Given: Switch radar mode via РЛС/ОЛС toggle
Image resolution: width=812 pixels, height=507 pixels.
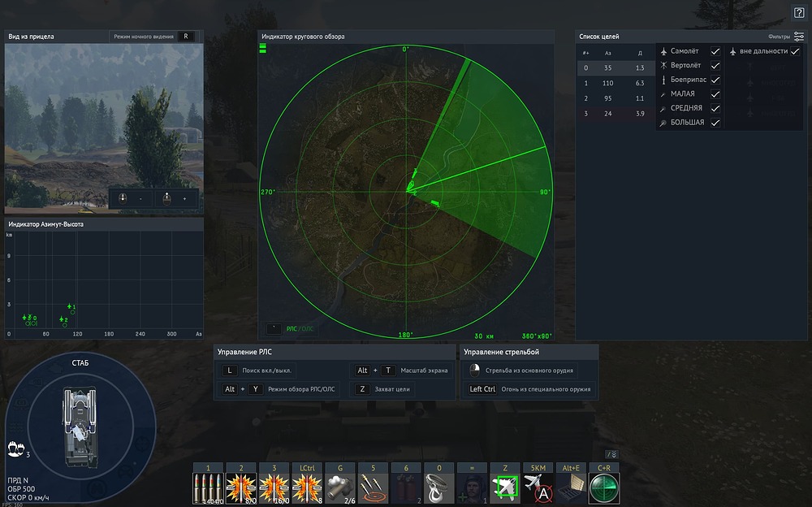Looking at the screenshot, I should coord(300,329).
